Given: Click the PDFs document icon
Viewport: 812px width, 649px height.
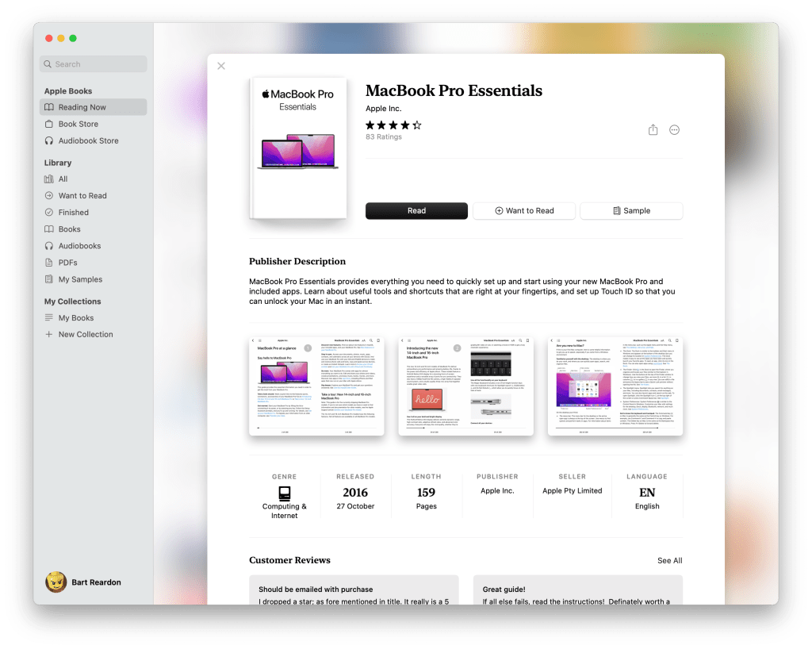Looking at the screenshot, I should (x=49, y=263).
